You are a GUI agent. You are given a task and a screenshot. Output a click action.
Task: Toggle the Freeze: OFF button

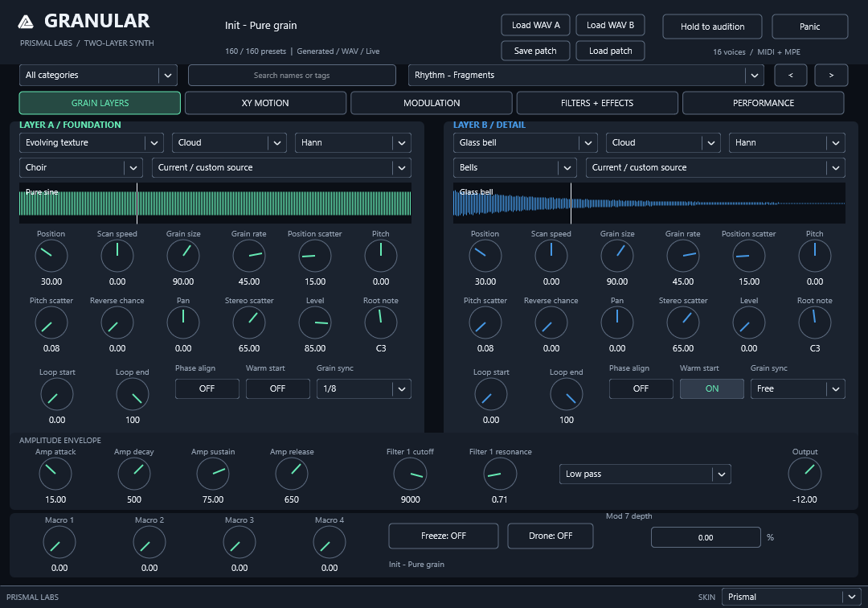[444, 536]
